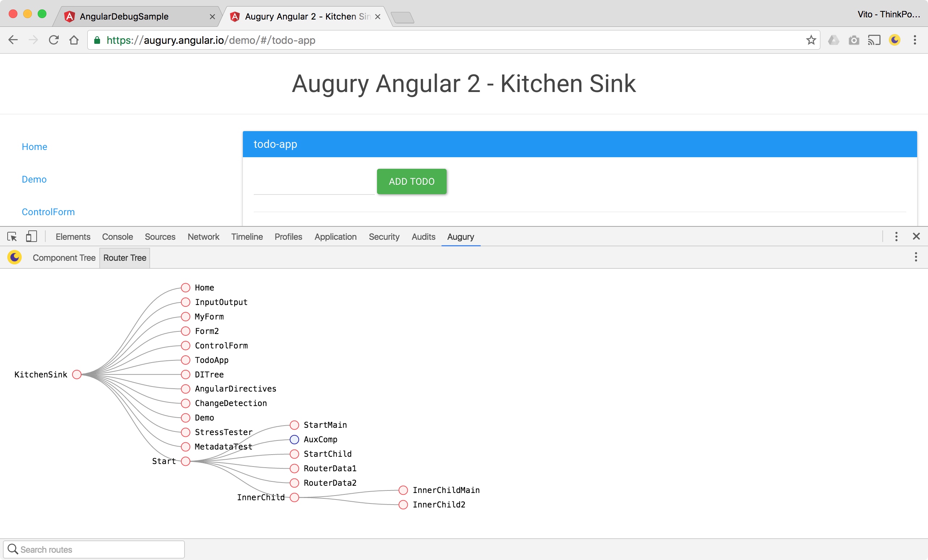Image resolution: width=928 pixels, height=560 pixels.
Task: Reload the current page
Action: coord(54,40)
